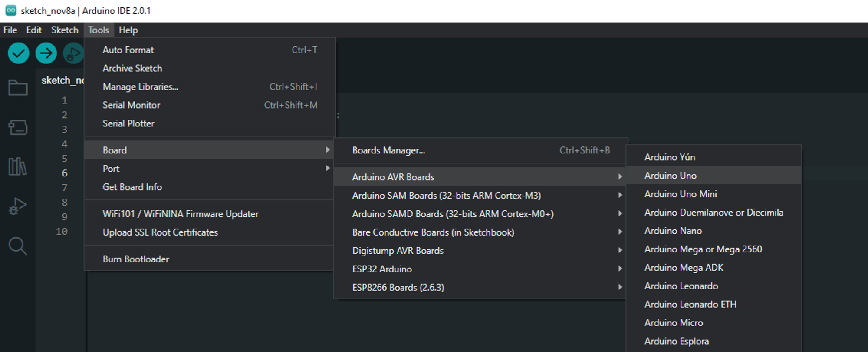This screenshot has width=868, height=352.
Task: Open Library Manager books icon in sidebar
Action: [x=18, y=166]
